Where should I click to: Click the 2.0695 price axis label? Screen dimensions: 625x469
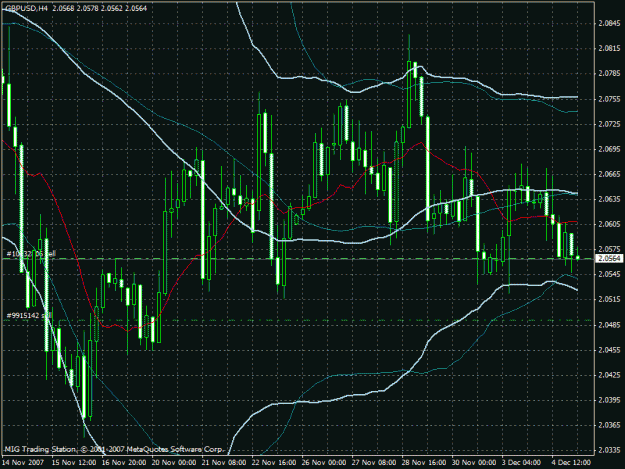[x=609, y=149]
